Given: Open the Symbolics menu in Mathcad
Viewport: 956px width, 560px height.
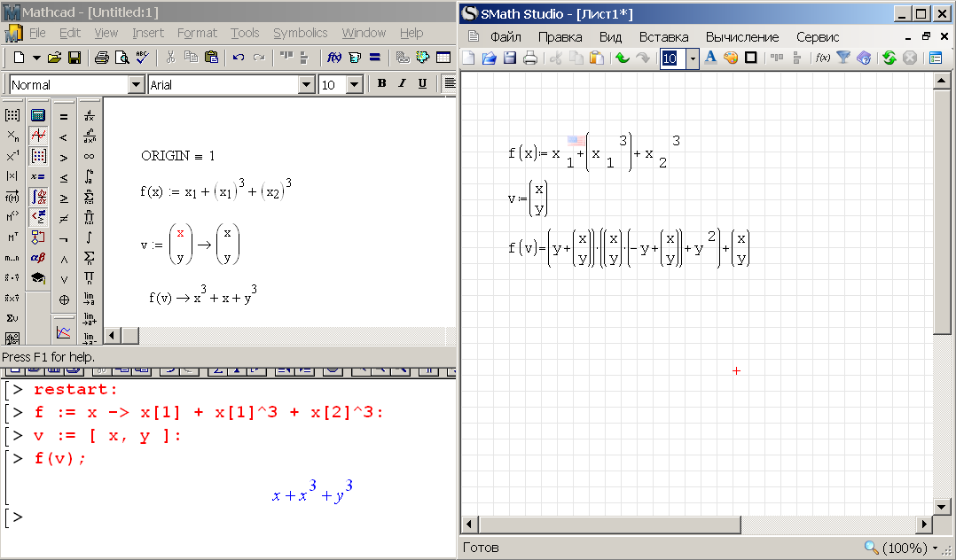Looking at the screenshot, I should pos(300,33).
